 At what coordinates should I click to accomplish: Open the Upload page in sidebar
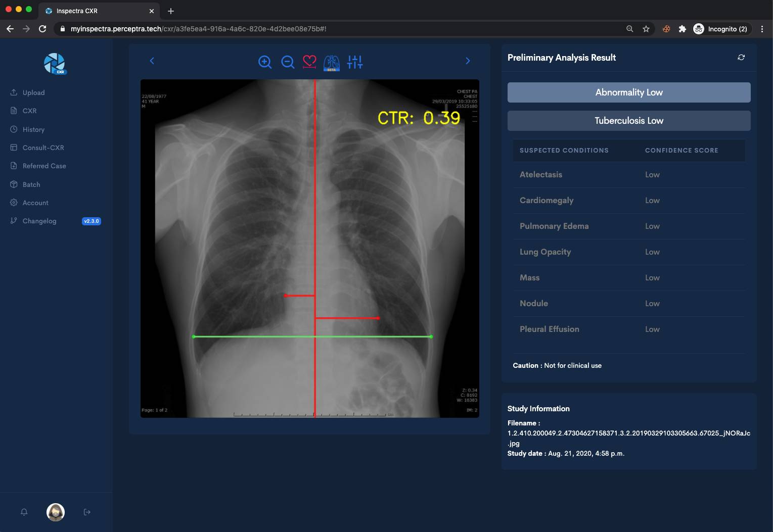point(33,92)
